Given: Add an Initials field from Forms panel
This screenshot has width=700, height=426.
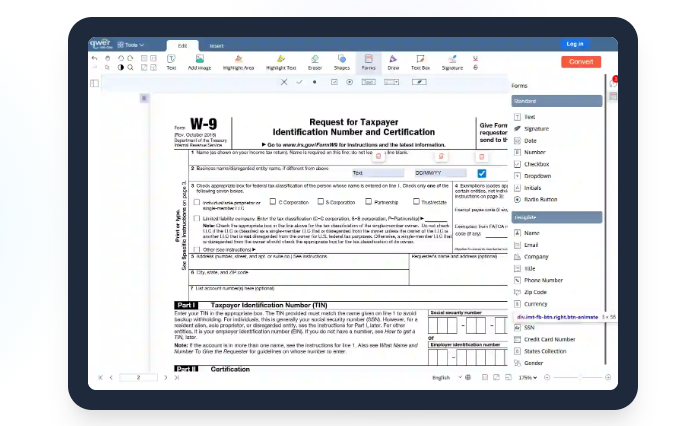Looking at the screenshot, I should click(x=528, y=188).
